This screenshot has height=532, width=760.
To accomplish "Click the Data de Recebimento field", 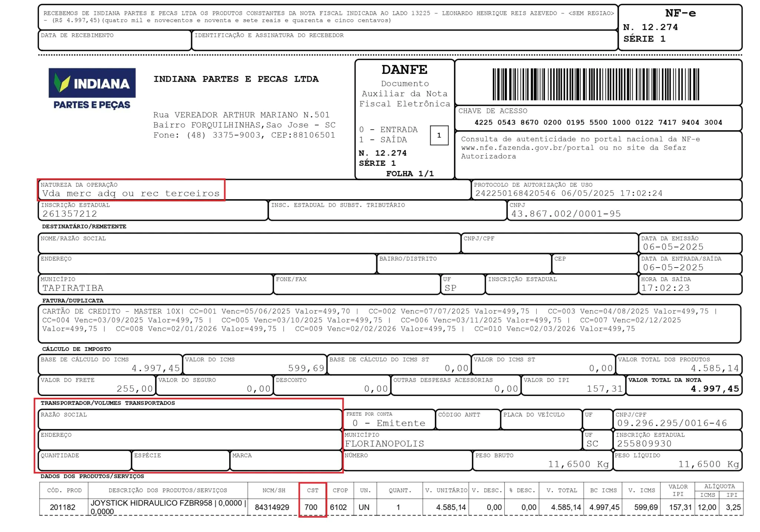I will 114,43.
